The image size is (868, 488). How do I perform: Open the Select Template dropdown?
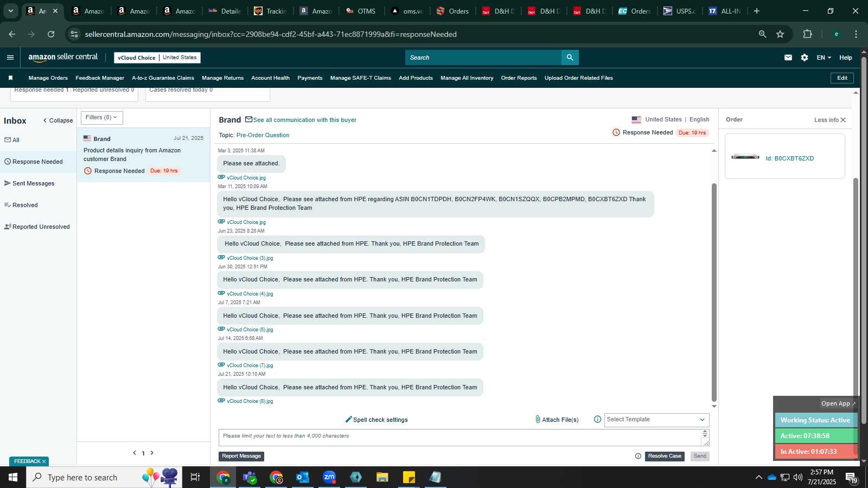pos(656,420)
